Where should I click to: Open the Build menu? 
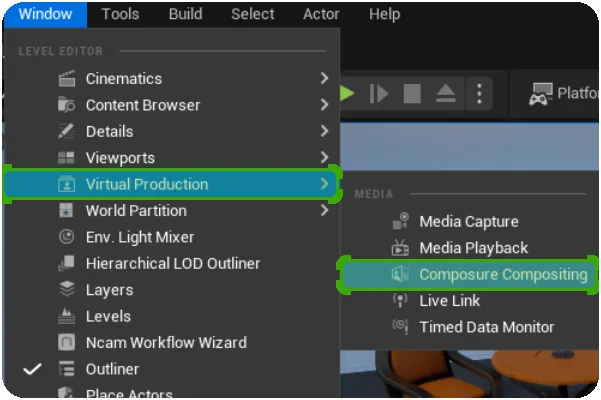tap(186, 14)
